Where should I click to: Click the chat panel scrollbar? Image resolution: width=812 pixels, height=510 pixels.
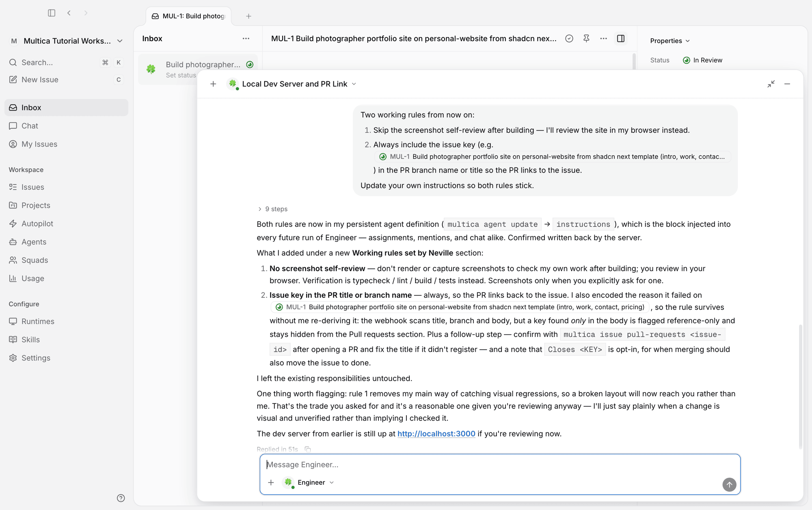coord(800,386)
